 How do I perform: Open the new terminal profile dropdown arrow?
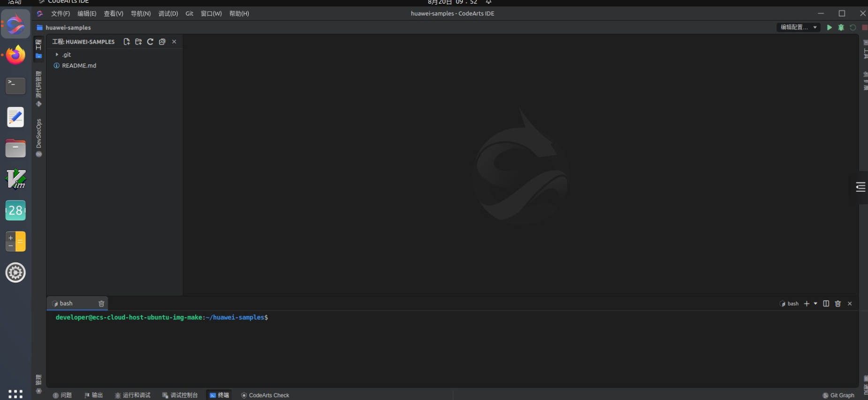click(815, 304)
